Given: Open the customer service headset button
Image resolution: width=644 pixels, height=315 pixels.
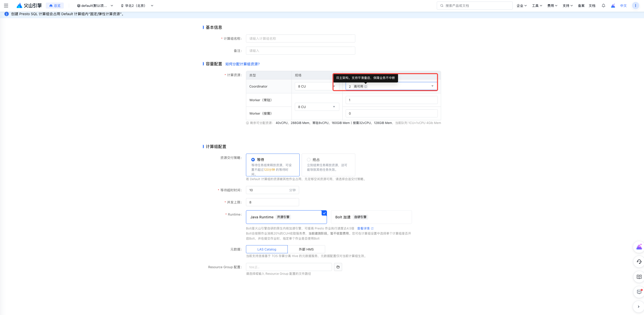Looking at the screenshot, I should (639, 262).
